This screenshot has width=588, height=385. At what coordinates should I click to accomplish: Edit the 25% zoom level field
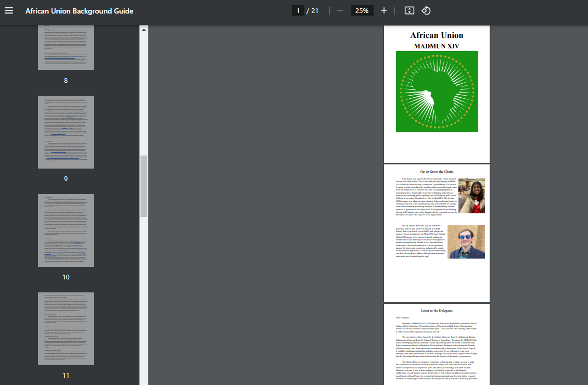[362, 10]
